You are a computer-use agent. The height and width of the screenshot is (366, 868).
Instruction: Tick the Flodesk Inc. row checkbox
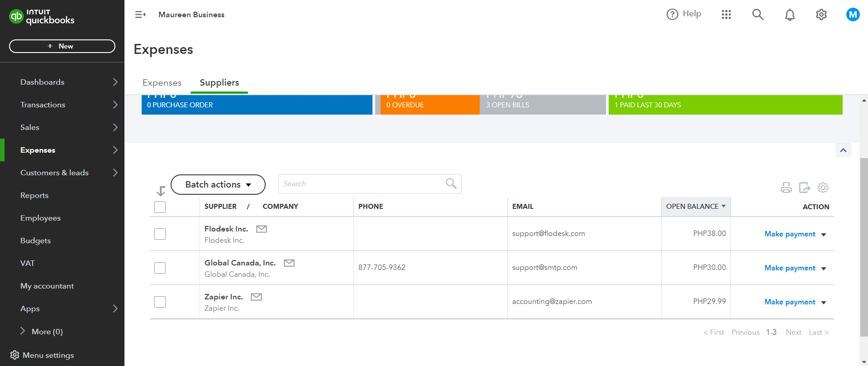pyautogui.click(x=160, y=234)
